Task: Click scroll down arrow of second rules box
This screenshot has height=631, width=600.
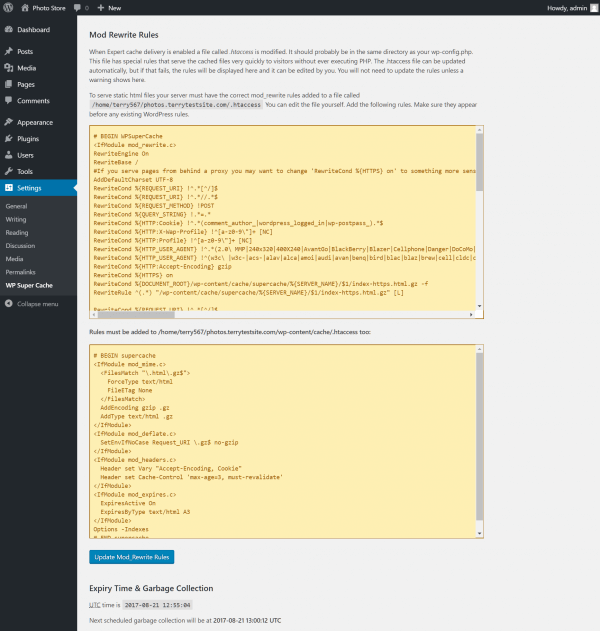Action: (479, 534)
